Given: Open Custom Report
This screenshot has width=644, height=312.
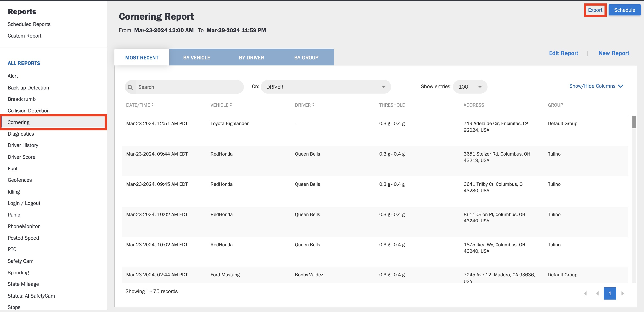Looking at the screenshot, I should [24, 36].
